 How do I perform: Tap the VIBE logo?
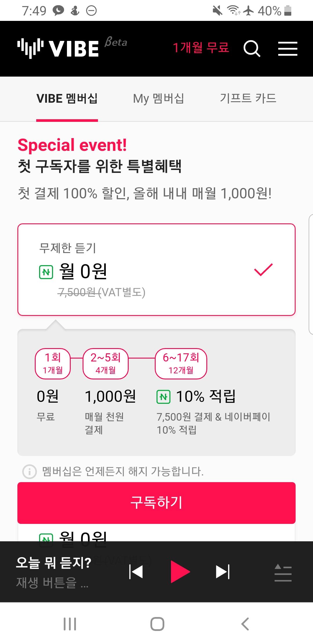pyautogui.click(x=58, y=48)
